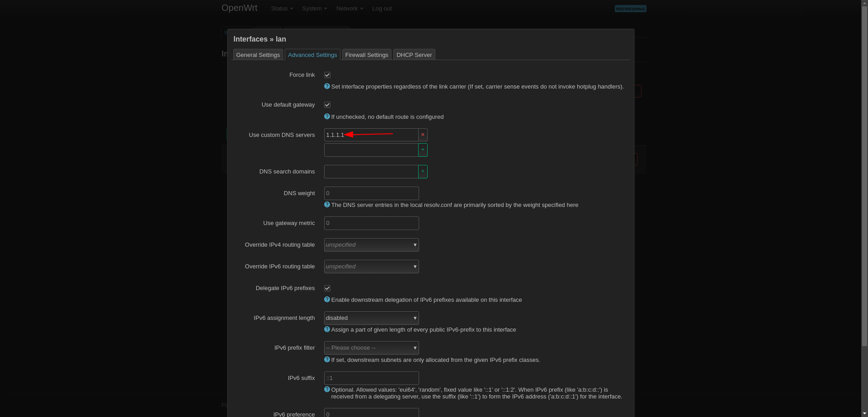Click the Log out link
Image resolution: width=868 pixels, height=417 pixels.
(382, 9)
